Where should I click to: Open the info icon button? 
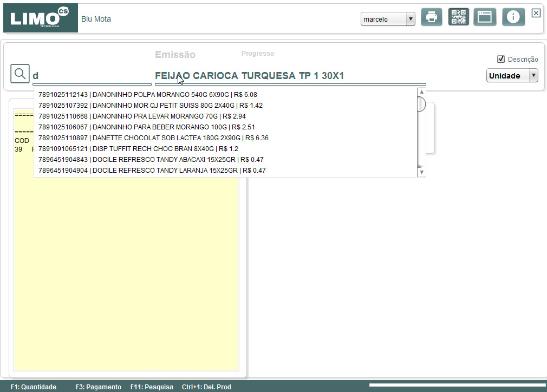tap(513, 17)
